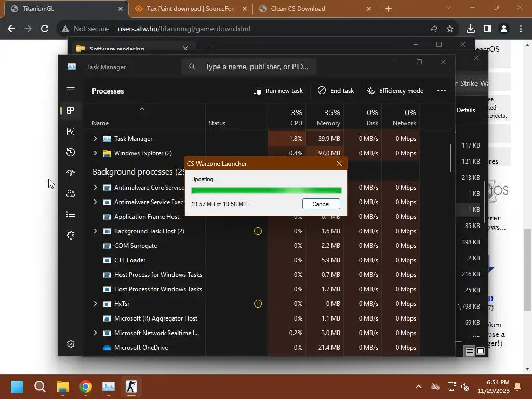Click the Chrome address bar URL
The image size is (532, 399).
click(184, 29)
